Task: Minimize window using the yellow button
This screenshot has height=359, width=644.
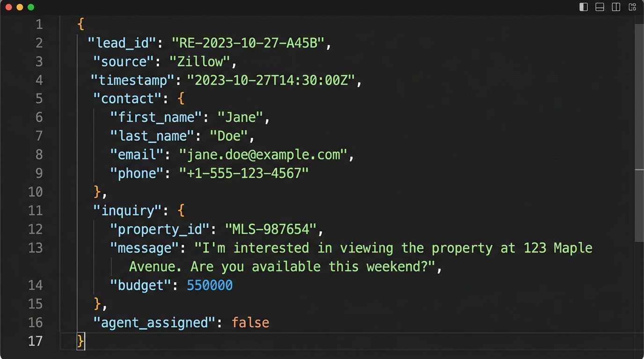Action: point(20,7)
